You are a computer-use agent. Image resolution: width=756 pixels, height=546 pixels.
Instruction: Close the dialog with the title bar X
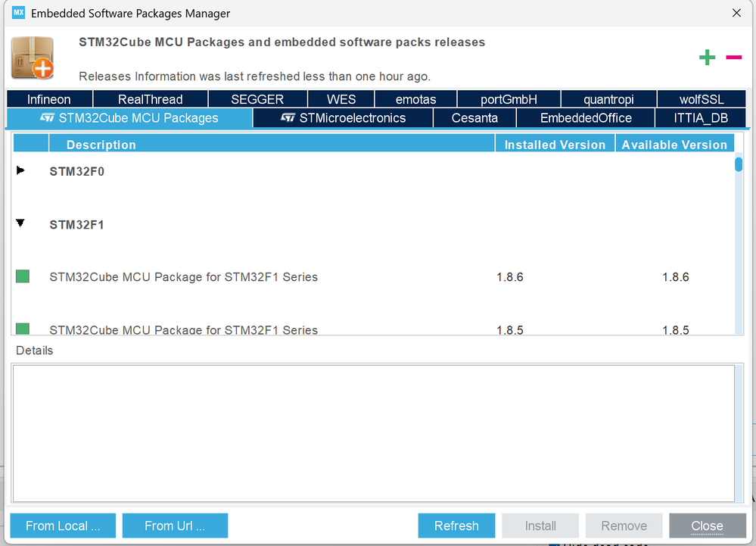click(736, 13)
